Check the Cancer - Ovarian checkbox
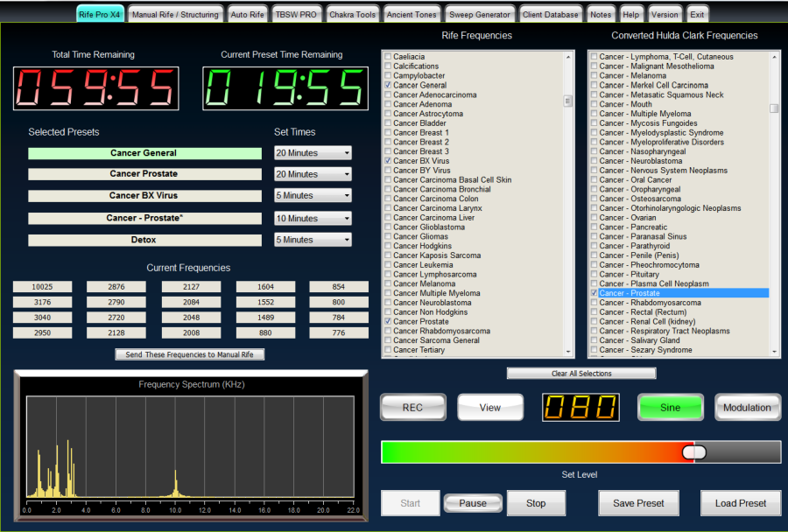The height and width of the screenshot is (532, 788). [x=594, y=218]
